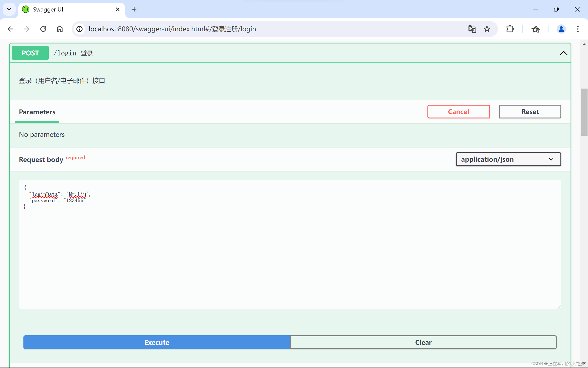Click the red "required" label
Screen dimensions: 588x368
75,158
